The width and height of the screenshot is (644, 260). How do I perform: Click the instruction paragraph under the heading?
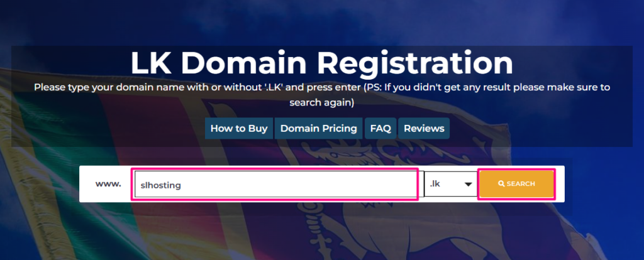(321, 94)
